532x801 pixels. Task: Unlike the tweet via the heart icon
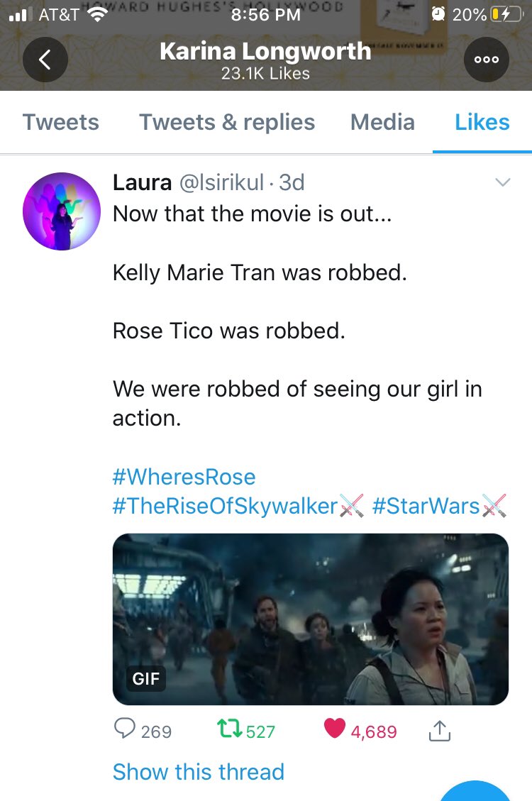pyautogui.click(x=334, y=729)
